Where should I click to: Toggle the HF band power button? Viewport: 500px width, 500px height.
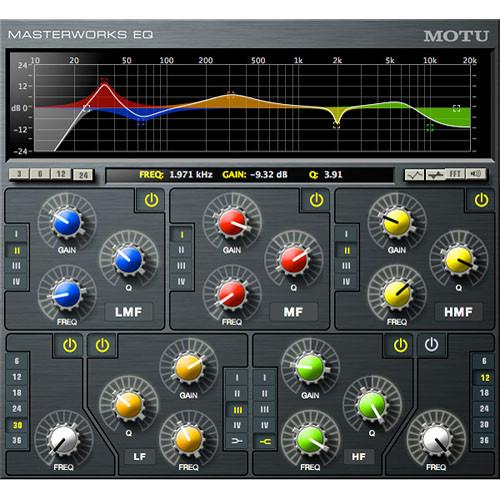coord(400,346)
